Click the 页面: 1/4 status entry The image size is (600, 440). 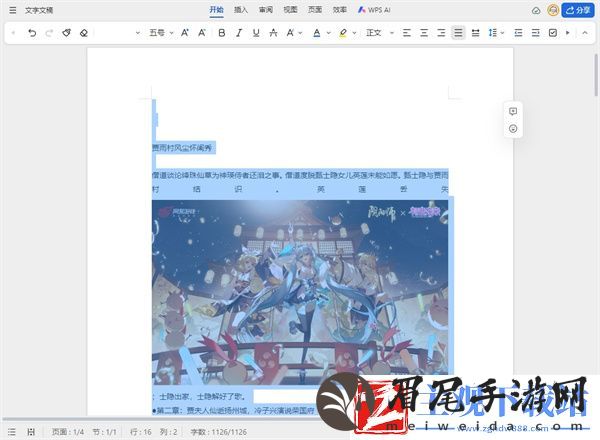[68, 432]
